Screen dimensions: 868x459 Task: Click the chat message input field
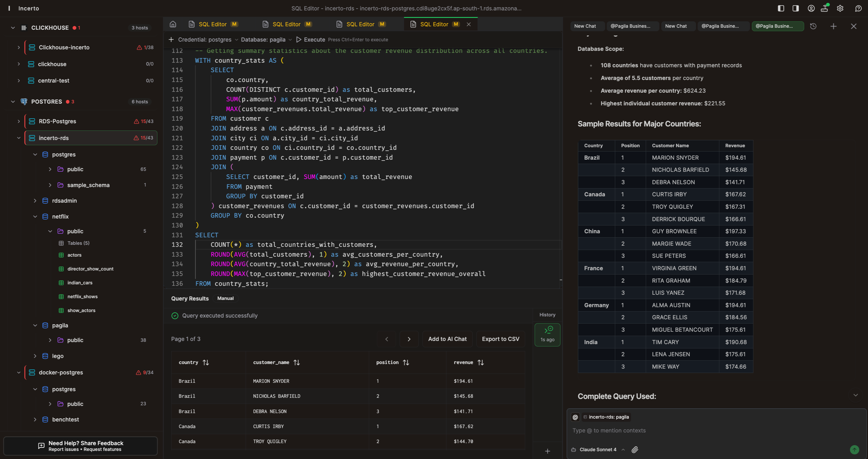(x=708, y=430)
